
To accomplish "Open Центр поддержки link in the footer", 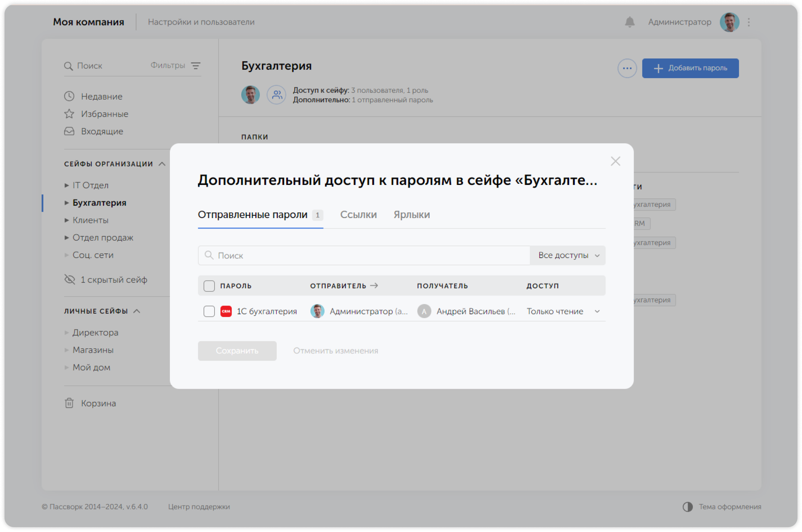I will [x=199, y=507].
